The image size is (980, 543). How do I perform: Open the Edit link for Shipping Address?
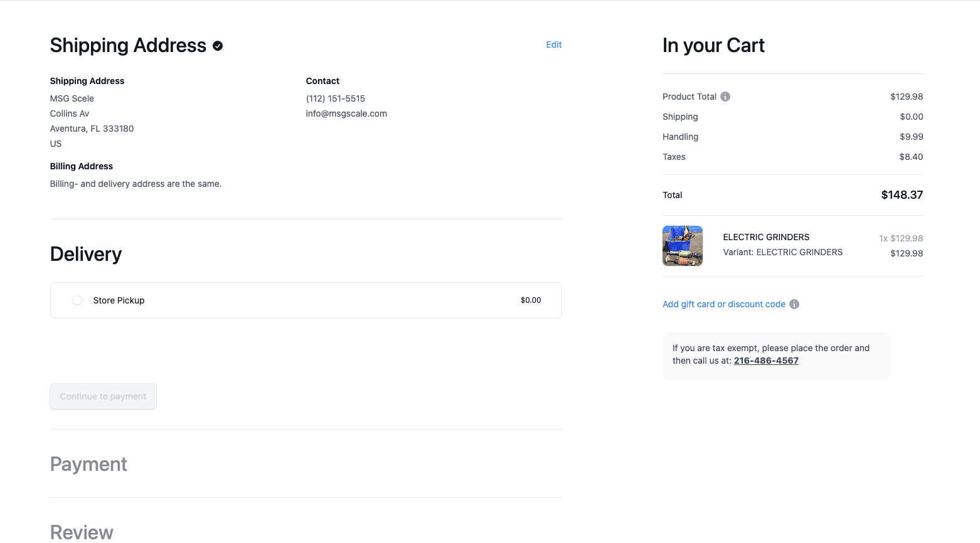(553, 45)
